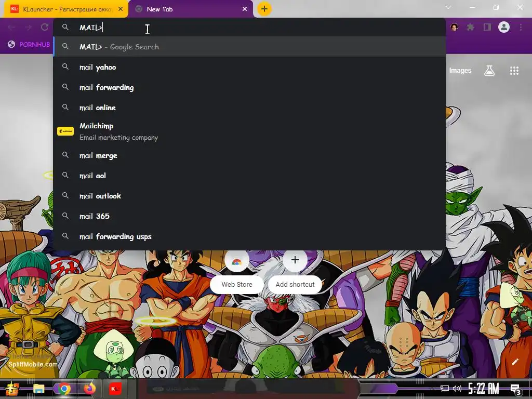The image size is (532, 399).
Task: Choose the 'mail forwarding' suggestion
Action: [x=249, y=87]
